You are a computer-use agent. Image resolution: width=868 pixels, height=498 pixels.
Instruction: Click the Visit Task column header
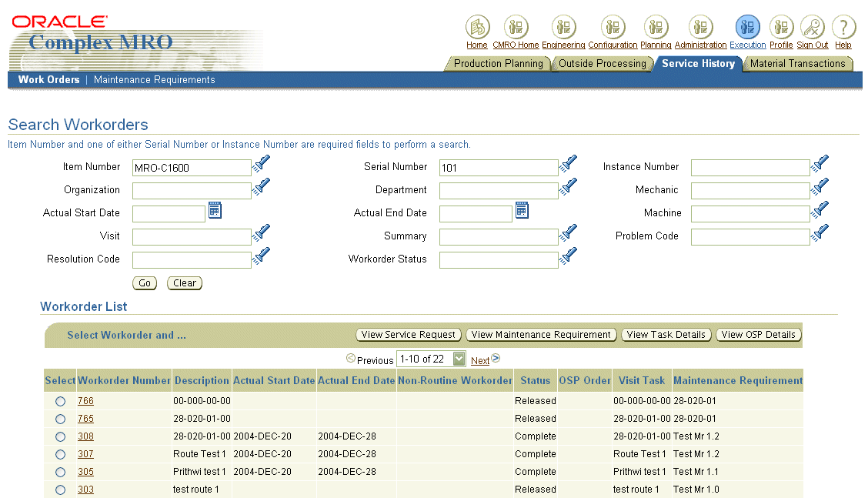tap(642, 380)
